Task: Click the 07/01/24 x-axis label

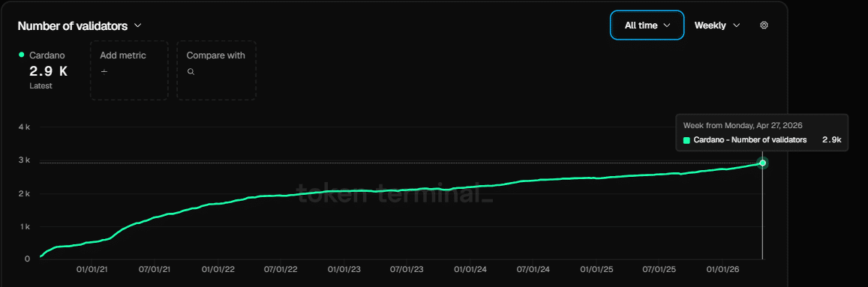Action: (x=533, y=270)
